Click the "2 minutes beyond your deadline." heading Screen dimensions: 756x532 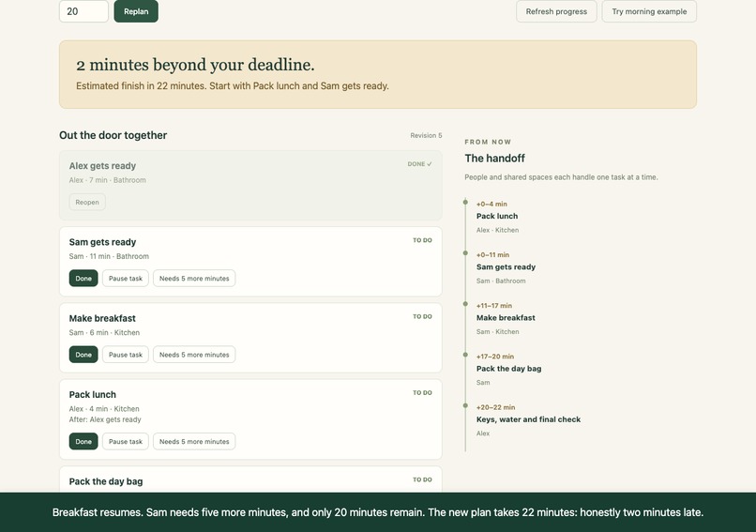point(195,65)
